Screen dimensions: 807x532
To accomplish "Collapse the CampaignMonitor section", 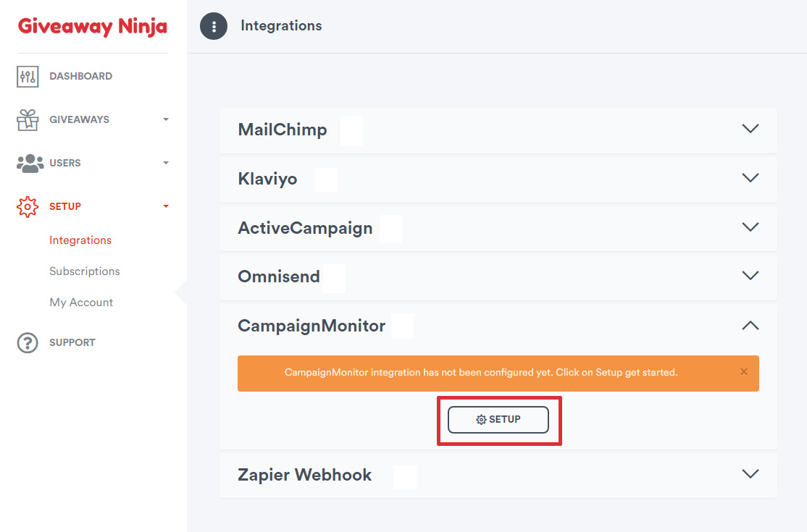I will click(750, 326).
